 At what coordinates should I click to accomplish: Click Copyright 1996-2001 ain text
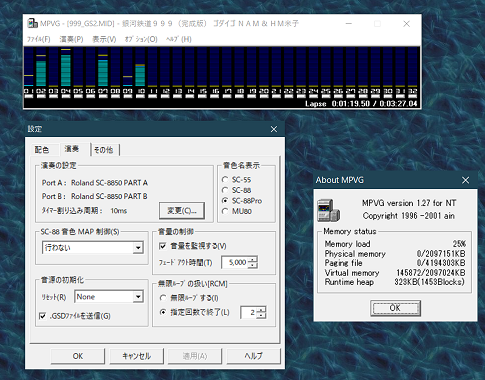click(409, 216)
